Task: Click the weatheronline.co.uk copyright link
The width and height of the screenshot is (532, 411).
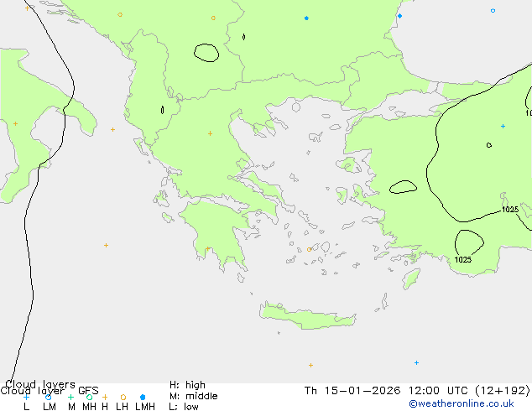Action: coord(462,403)
